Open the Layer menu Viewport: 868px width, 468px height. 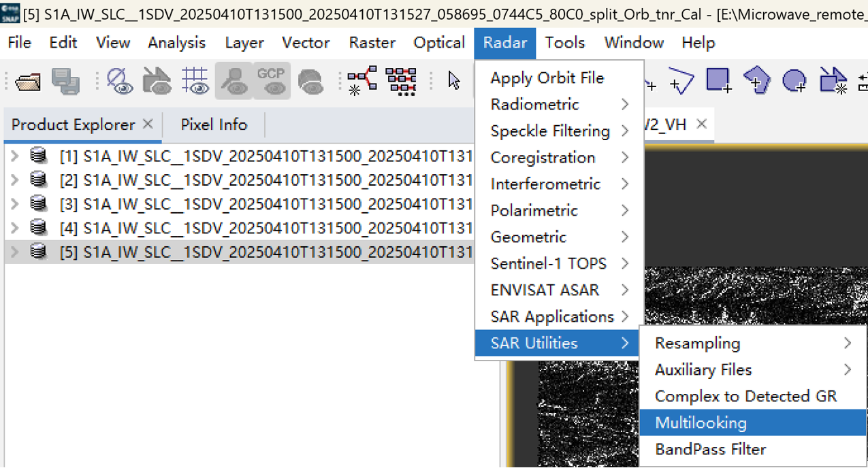pos(244,43)
